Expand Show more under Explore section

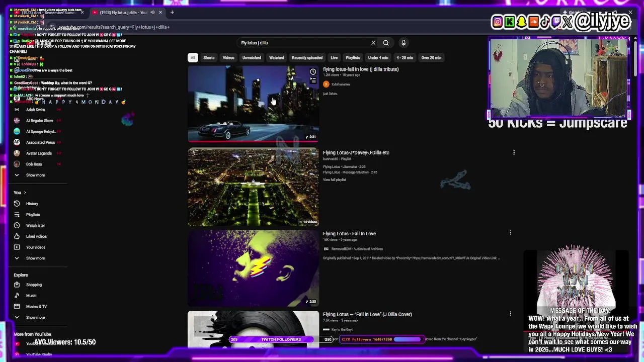[x=35, y=317]
